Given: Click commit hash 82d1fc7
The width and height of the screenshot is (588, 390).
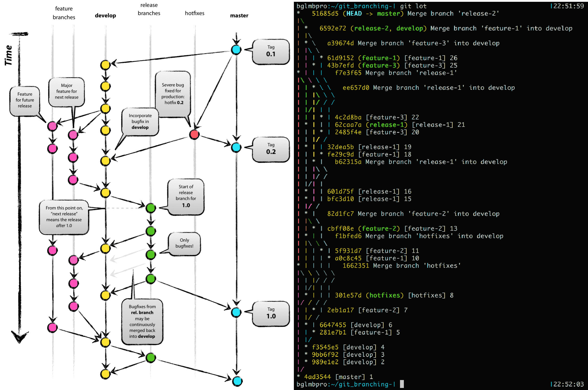Looking at the screenshot, I should coord(340,214).
